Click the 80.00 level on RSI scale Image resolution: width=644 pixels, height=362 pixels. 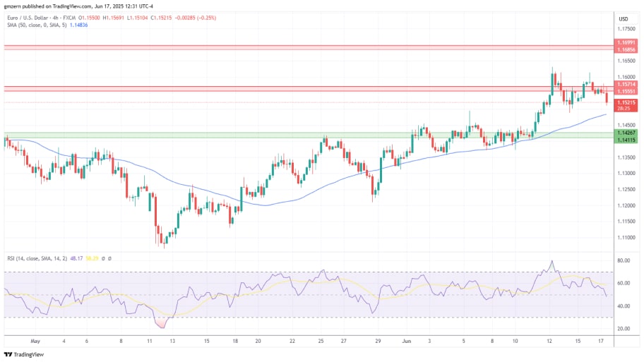[623, 261]
